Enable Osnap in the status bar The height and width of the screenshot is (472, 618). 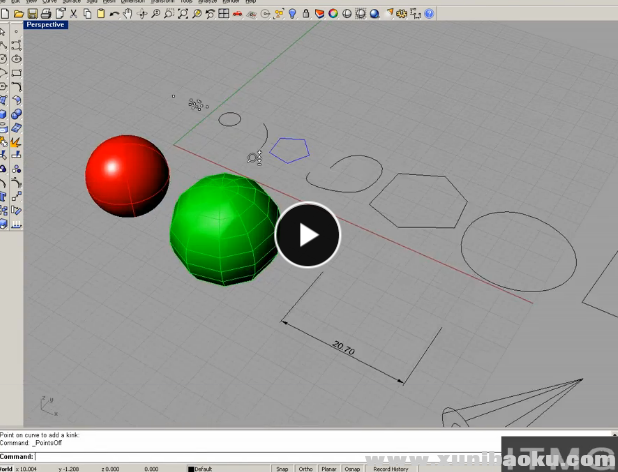pyautogui.click(x=352, y=468)
